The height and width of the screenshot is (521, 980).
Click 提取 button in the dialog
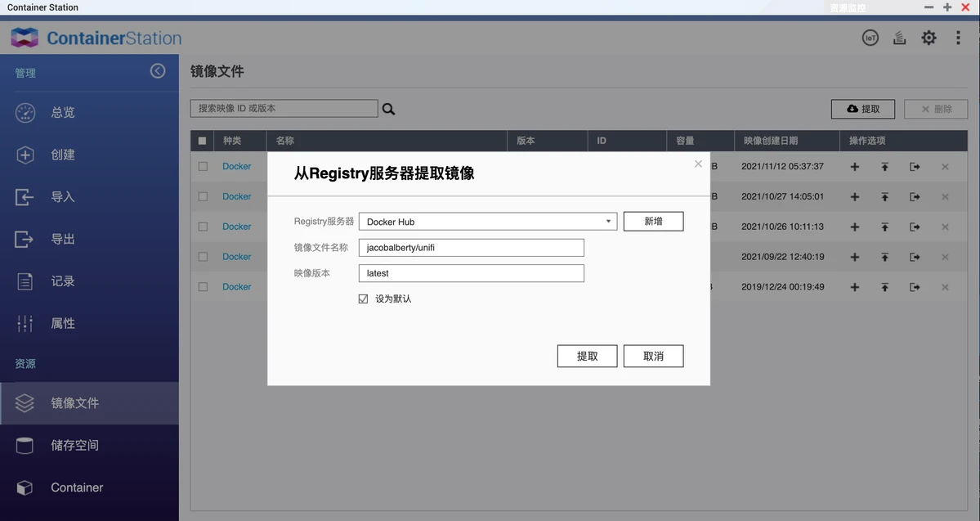(587, 356)
